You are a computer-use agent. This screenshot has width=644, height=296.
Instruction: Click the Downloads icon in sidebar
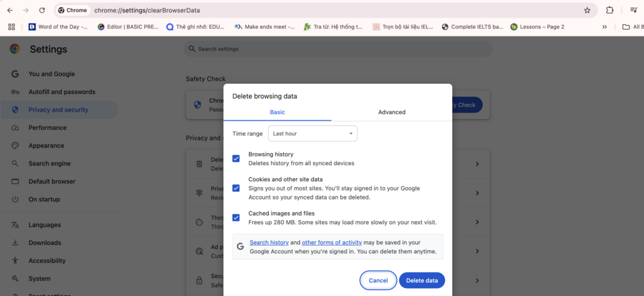(x=15, y=243)
